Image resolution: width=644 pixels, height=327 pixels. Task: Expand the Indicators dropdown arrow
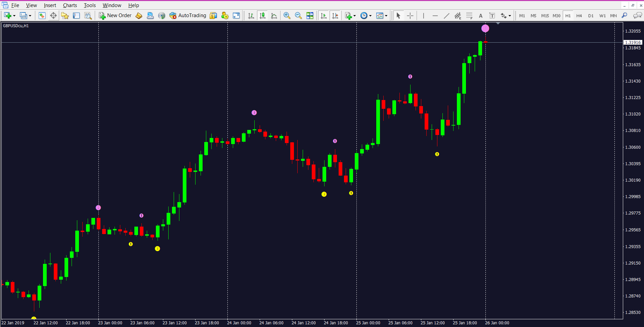tap(354, 16)
